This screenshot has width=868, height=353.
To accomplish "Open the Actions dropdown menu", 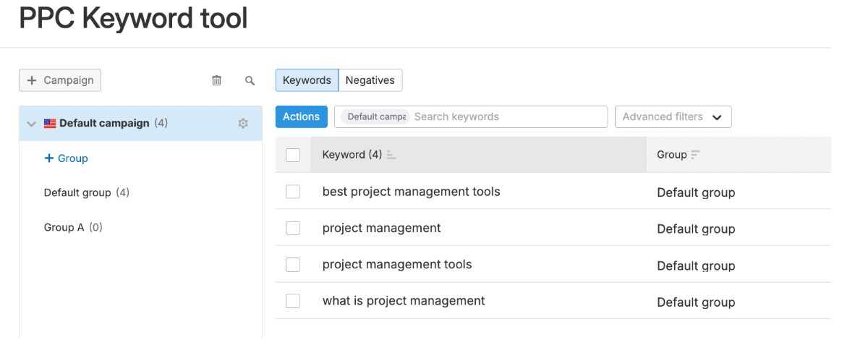I will tap(301, 117).
